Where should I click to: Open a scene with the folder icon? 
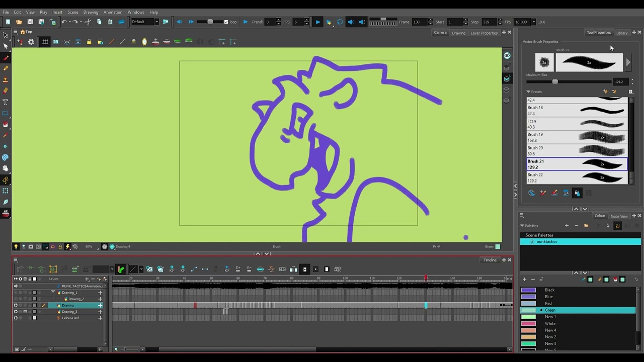click(19, 22)
